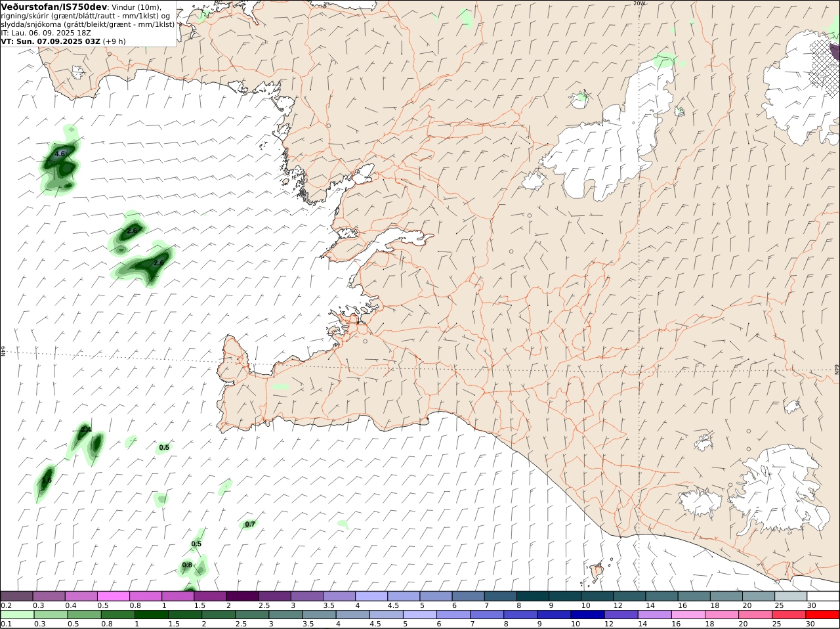Click the 0.8 precipitation value on the map

187,565
